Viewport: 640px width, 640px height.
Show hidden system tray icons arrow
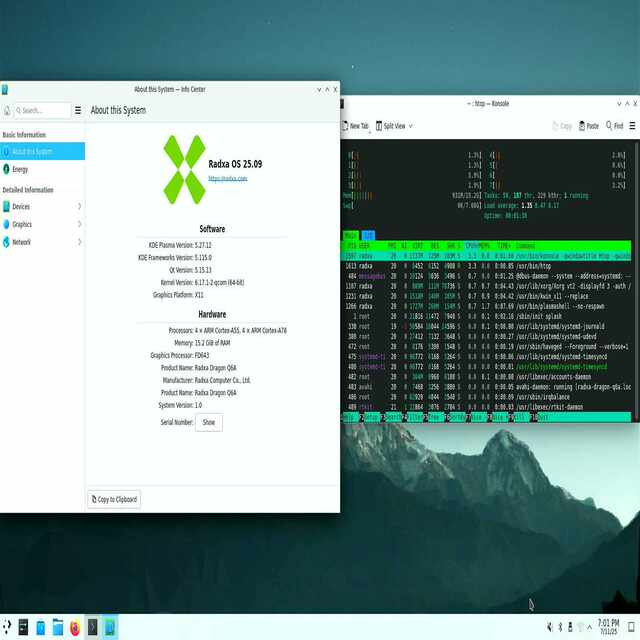click(589, 627)
